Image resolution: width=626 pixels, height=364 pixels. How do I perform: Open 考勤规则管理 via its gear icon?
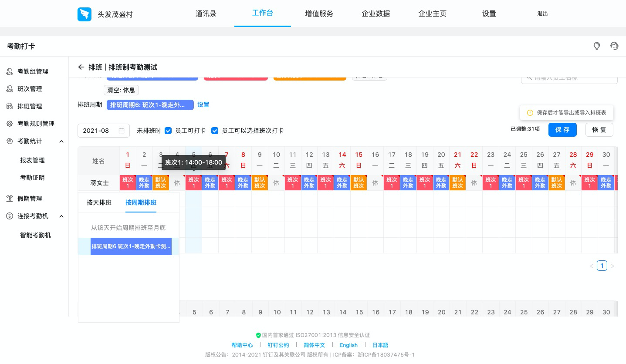10,124
